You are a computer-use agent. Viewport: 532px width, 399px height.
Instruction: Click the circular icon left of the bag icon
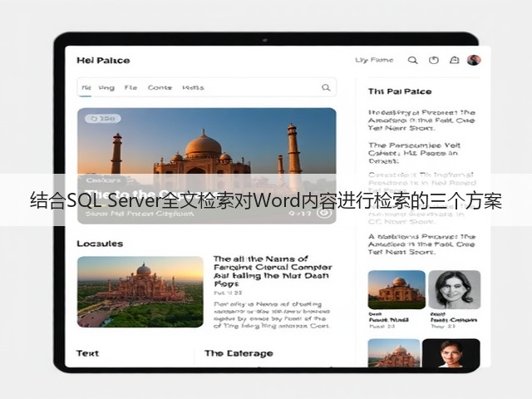pos(434,60)
